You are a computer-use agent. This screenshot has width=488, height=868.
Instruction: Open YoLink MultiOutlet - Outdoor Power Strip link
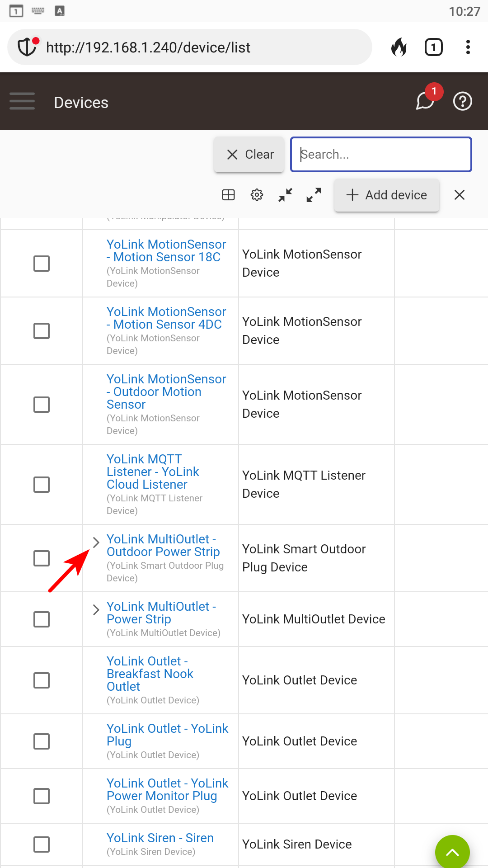[x=163, y=546]
